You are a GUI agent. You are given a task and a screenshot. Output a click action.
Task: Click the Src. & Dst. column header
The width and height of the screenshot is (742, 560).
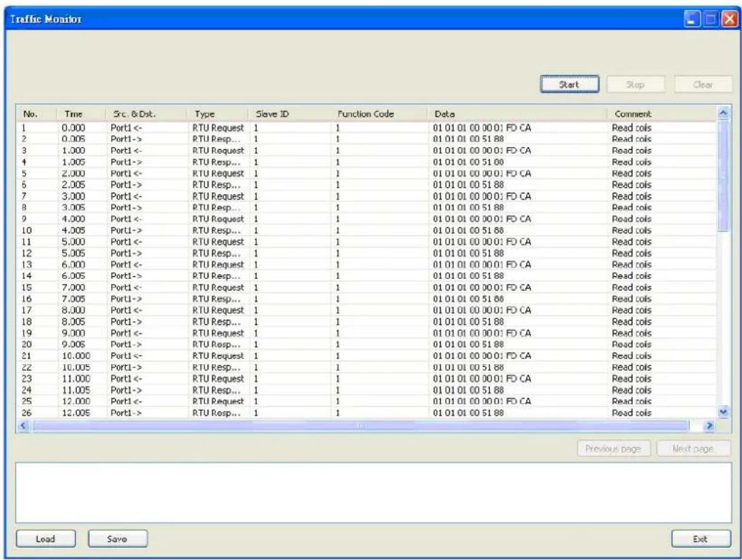(146, 114)
